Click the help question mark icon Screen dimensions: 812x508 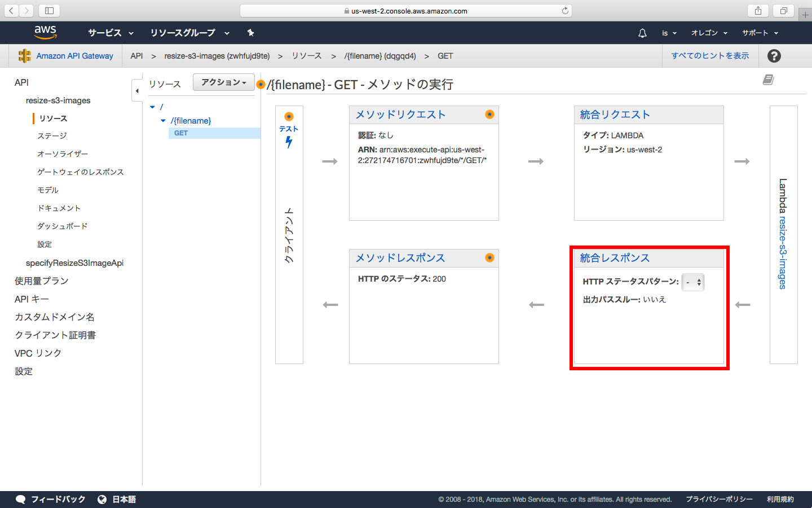pyautogui.click(x=774, y=56)
